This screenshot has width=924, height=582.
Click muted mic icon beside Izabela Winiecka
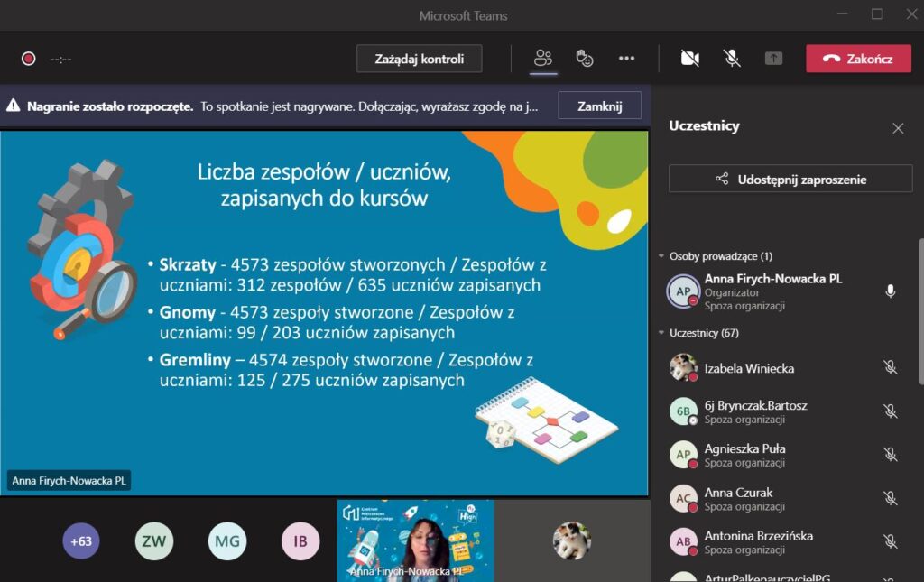pos(890,367)
